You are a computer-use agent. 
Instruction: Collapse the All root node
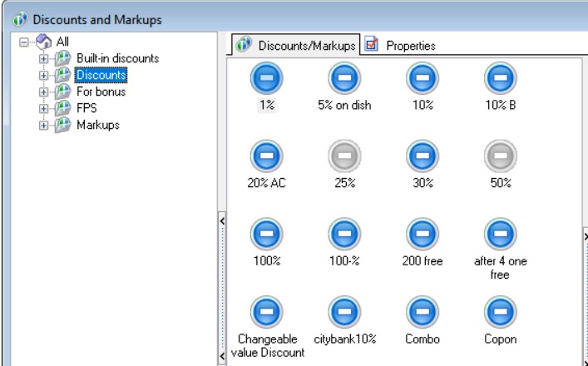pos(23,42)
